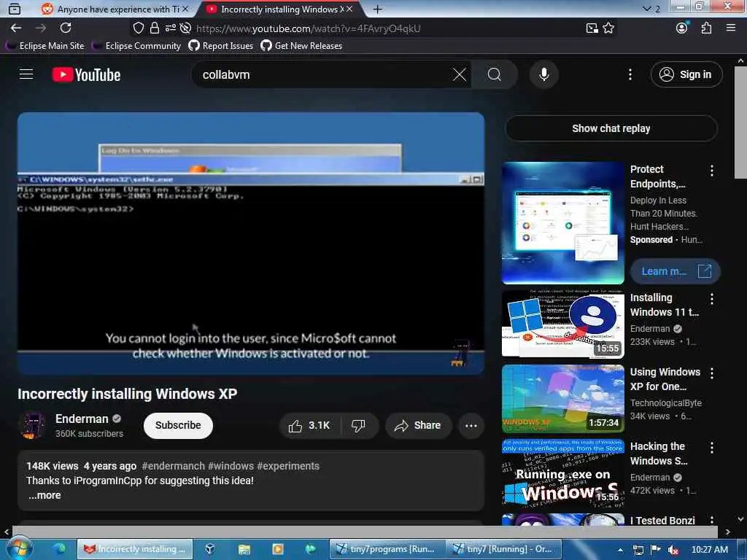
Task: Open the #endermanch hashtag
Action: (x=174, y=466)
